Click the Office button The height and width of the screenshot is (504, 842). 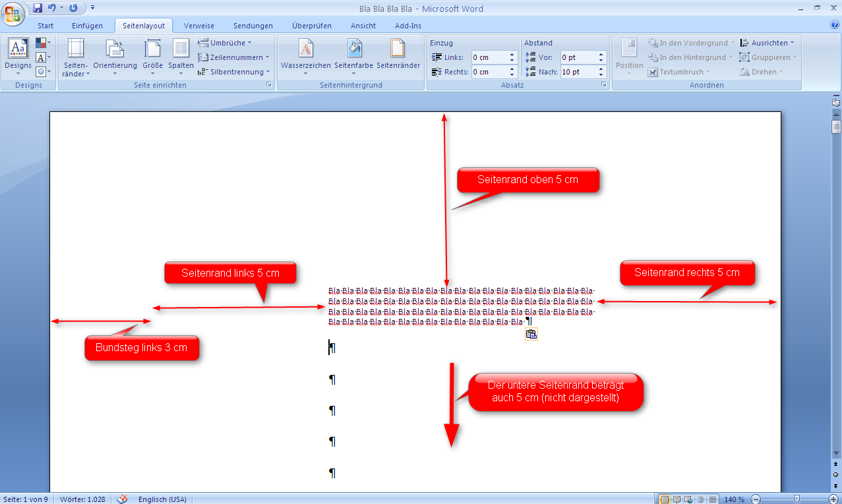(x=12, y=9)
